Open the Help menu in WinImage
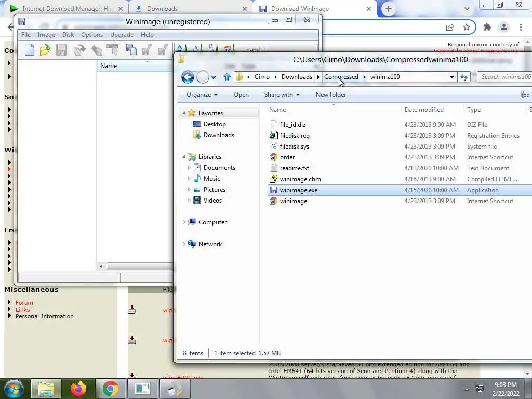This screenshot has height=399, width=532. coord(147,35)
